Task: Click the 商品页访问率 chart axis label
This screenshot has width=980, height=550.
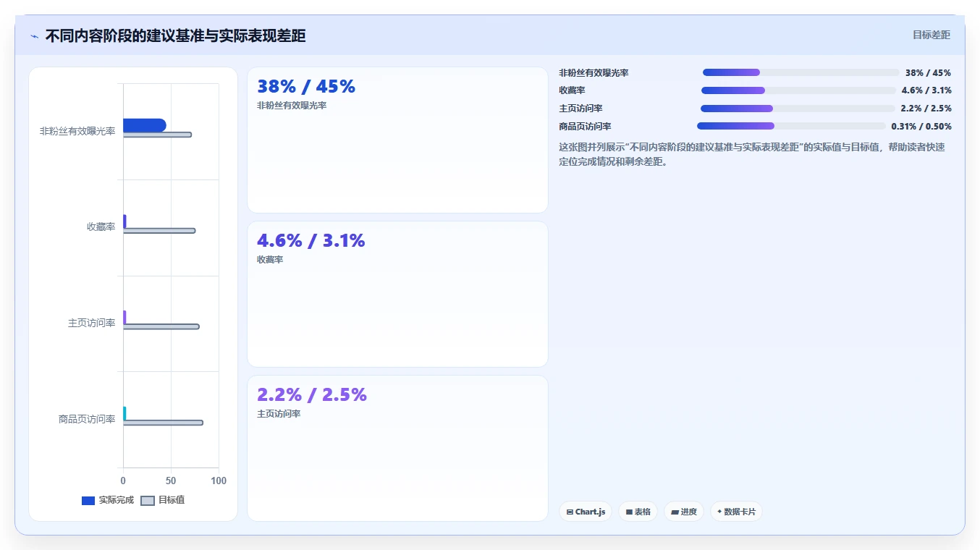Action: [x=87, y=419]
